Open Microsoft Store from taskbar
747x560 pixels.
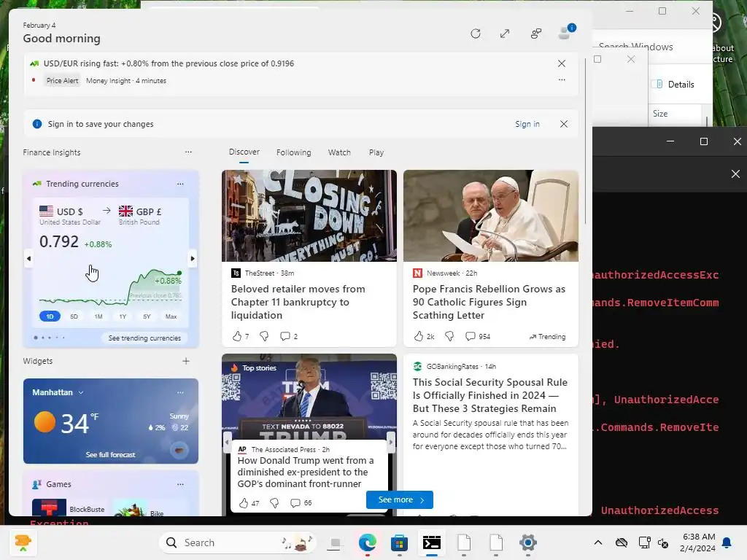[x=399, y=542]
